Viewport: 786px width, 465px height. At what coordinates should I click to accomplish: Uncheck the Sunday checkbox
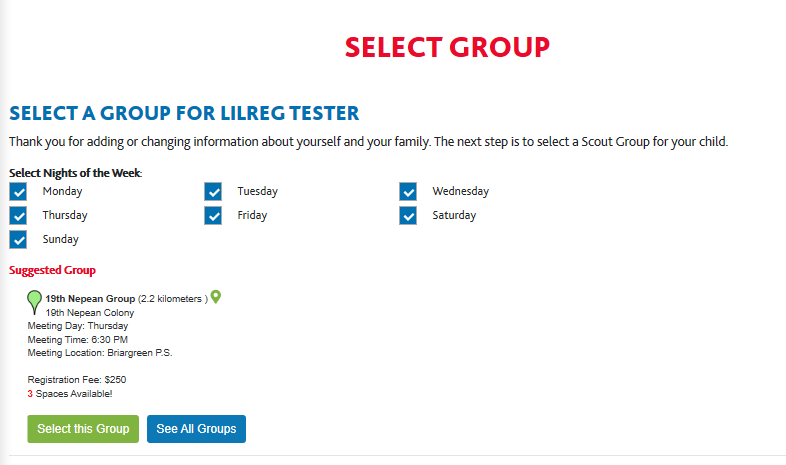[x=18, y=240]
